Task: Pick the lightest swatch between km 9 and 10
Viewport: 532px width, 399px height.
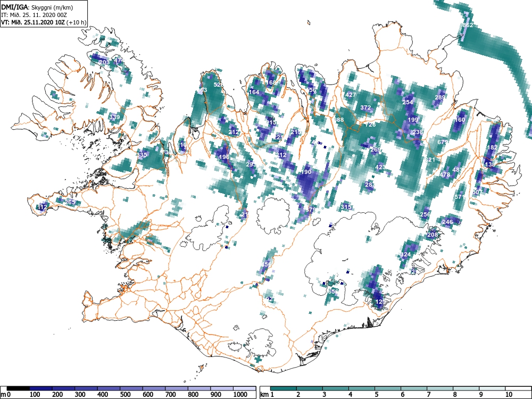Action: (x=492, y=388)
